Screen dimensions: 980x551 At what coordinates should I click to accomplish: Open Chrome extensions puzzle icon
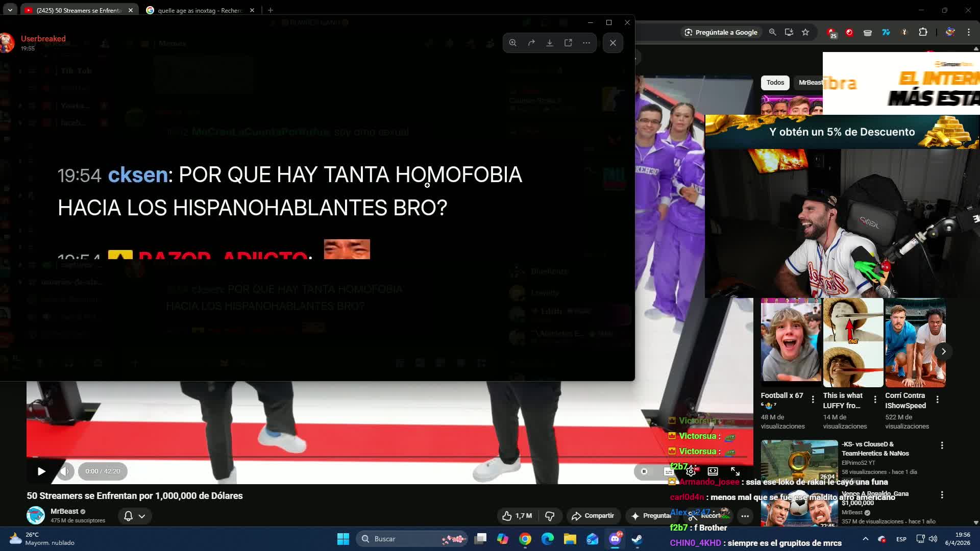coord(923,32)
